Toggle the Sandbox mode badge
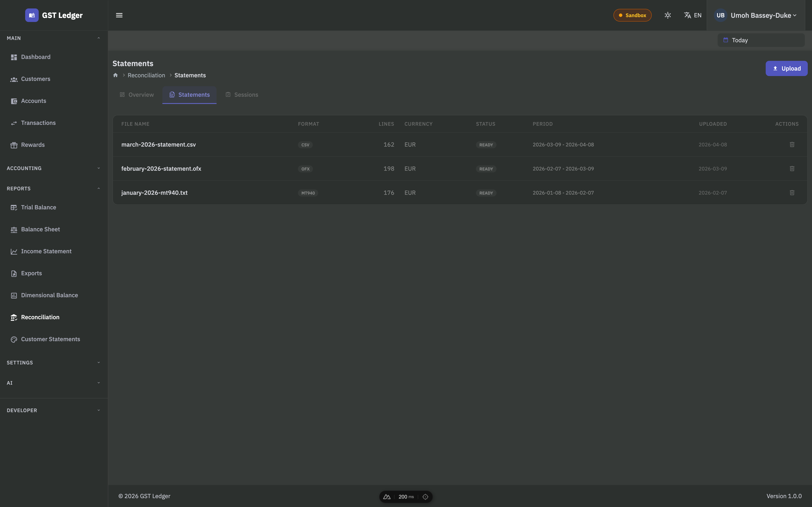The image size is (812, 507). 632,15
